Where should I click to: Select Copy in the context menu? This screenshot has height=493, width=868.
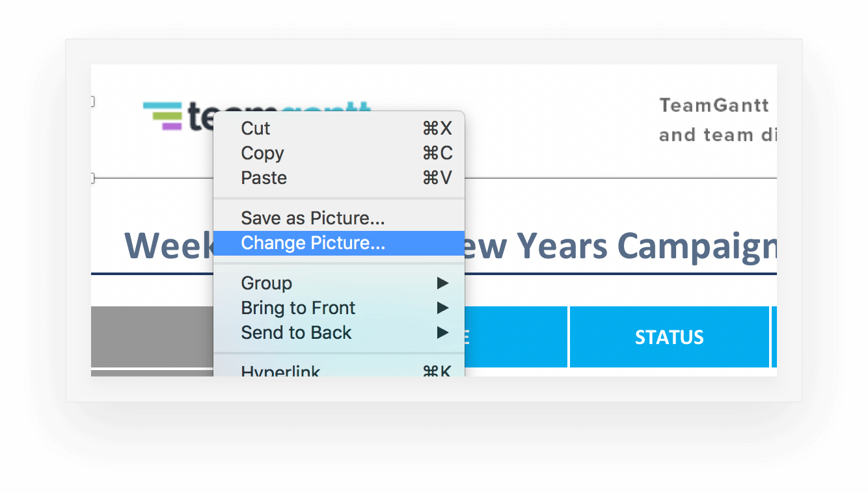pos(262,153)
